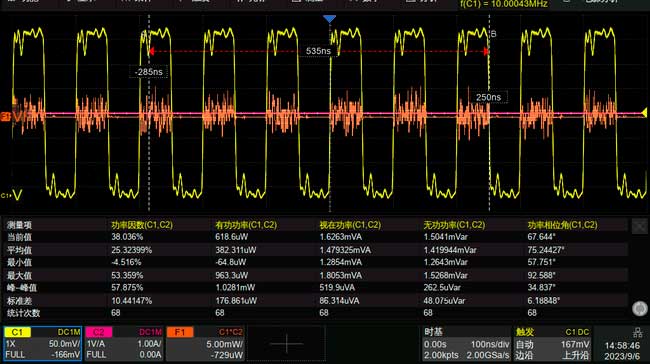Select the 功率因数(C1,C2) measurement column
The height and width of the screenshot is (364, 650).
(x=142, y=225)
